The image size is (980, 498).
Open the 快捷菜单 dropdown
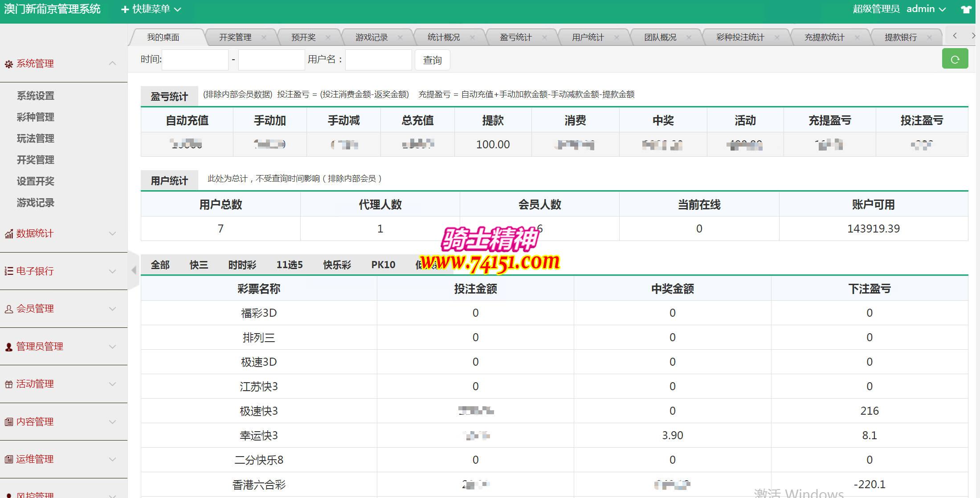pyautogui.click(x=151, y=9)
